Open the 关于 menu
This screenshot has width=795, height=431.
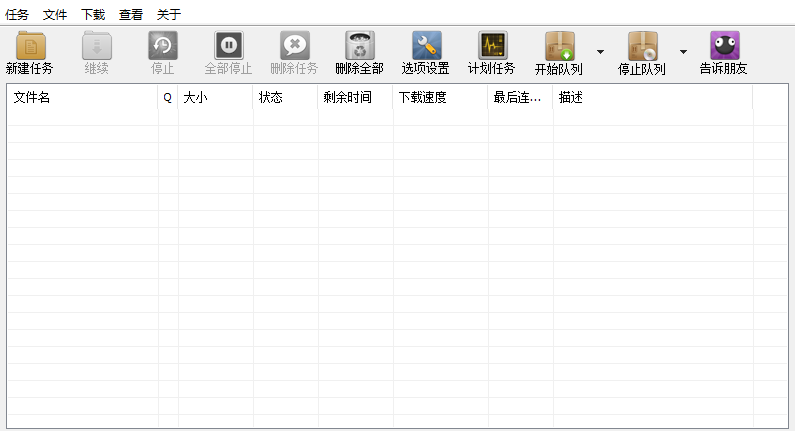169,14
